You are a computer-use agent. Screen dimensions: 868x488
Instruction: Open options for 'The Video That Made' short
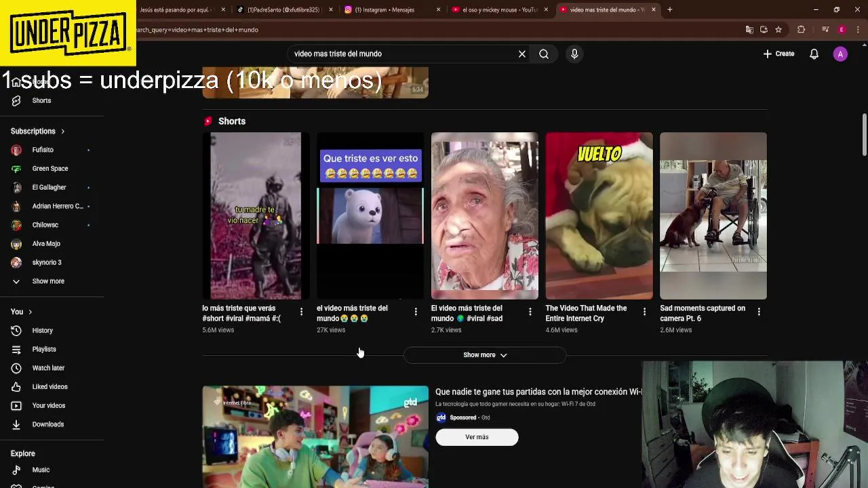point(644,312)
